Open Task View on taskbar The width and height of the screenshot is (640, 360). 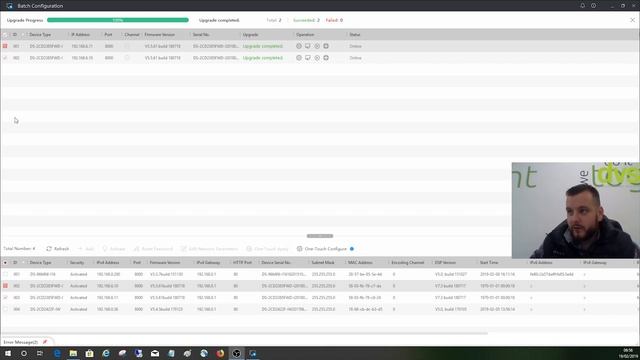pyautogui.click(x=40, y=353)
